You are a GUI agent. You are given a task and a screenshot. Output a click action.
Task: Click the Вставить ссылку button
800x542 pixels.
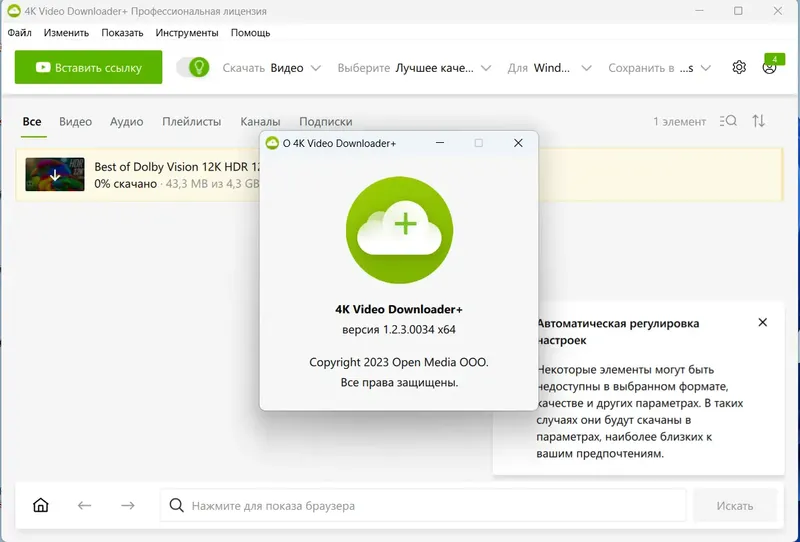88,67
